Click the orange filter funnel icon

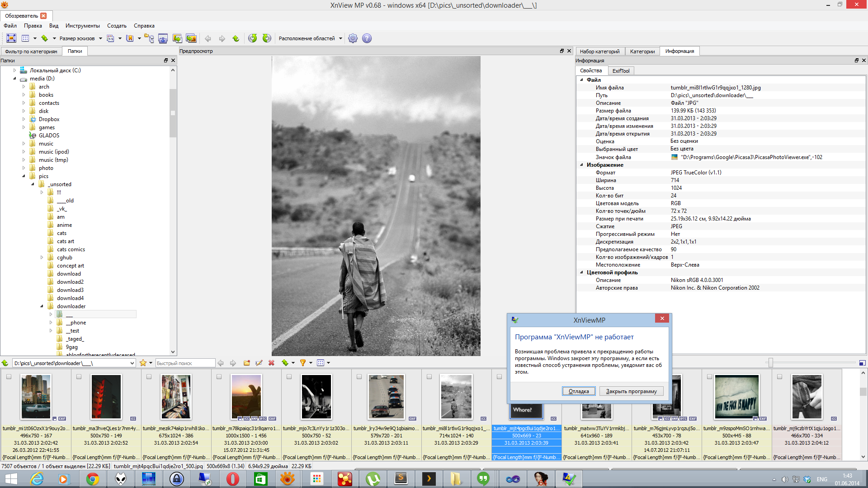303,363
